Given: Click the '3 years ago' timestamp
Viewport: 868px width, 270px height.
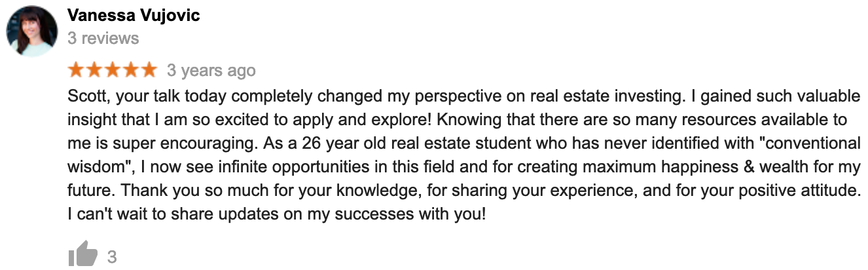Looking at the screenshot, I should (x=211, y=70).
